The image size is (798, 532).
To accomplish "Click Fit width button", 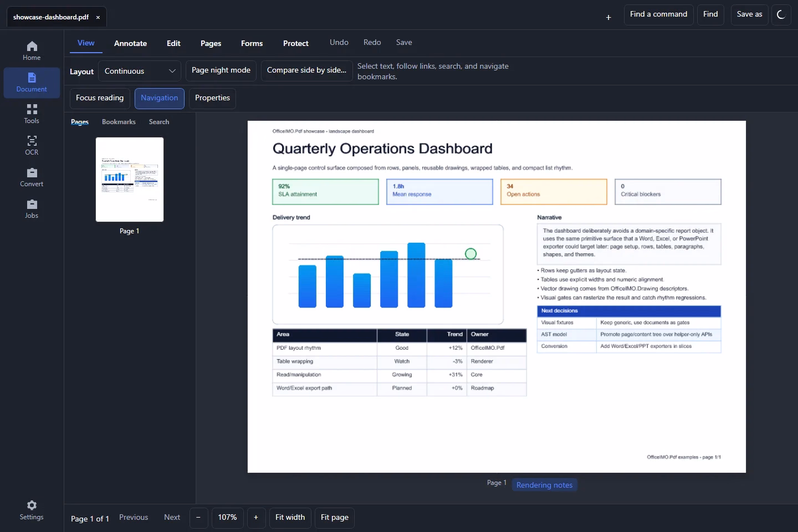I will [290, 518].
